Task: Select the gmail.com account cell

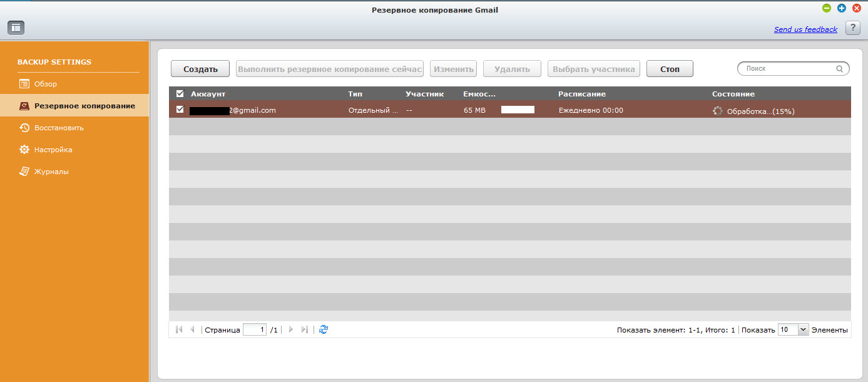Action: coord(233,110)
